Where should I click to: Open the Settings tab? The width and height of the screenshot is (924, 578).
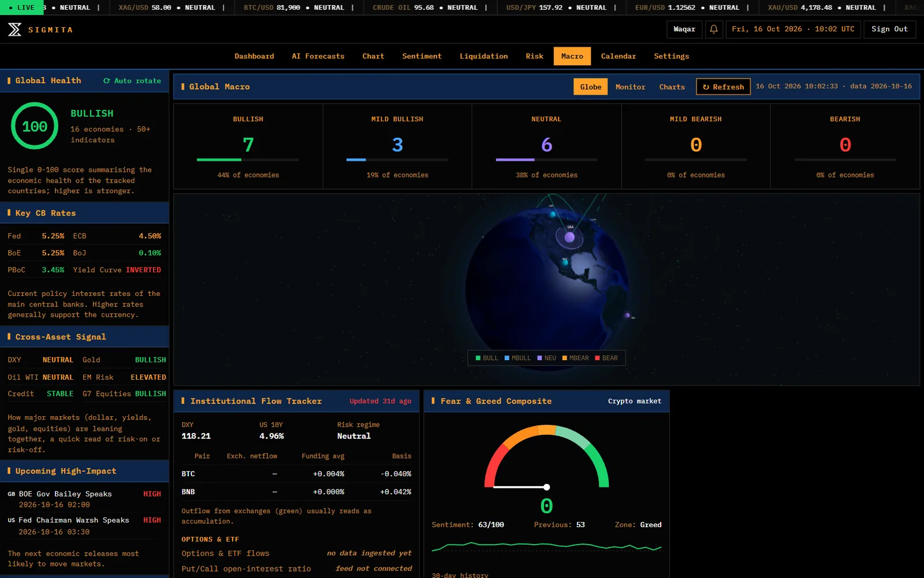coord(671,56)
